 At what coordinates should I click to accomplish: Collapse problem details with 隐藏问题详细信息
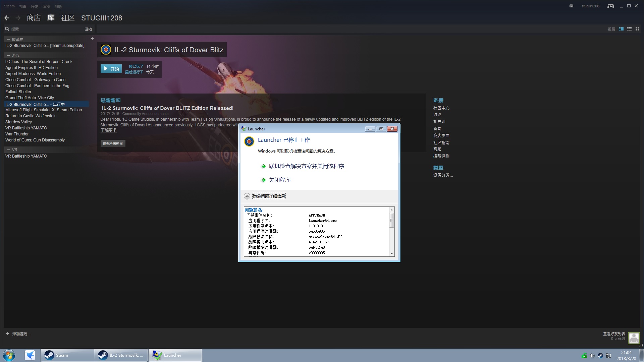pyautogui.click(x=268, y=196)
